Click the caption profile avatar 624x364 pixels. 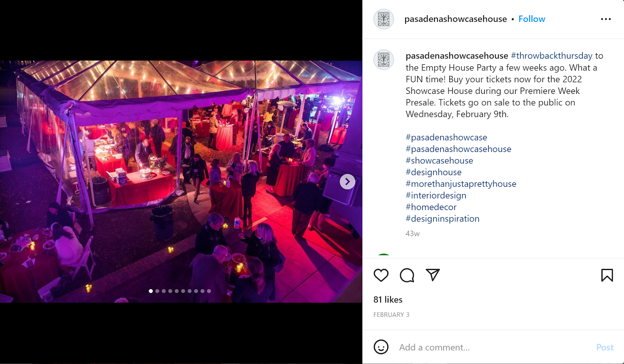384,60
